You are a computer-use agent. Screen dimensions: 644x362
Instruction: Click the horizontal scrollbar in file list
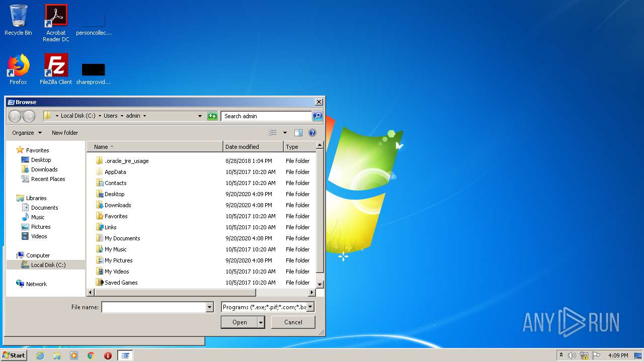(x=175, y=293)
